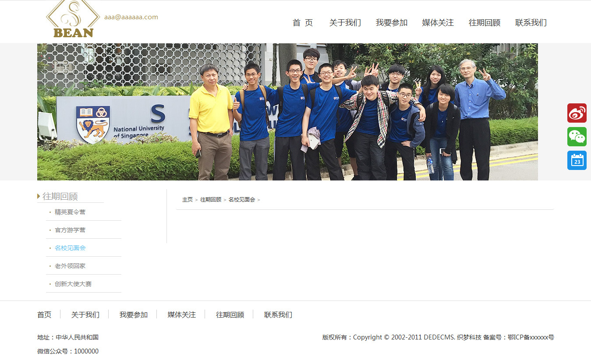Screen dimensions: 591x364
Task: Choose 创新大使大赛 in the sidebar
Action: click(x=73, y=284)
